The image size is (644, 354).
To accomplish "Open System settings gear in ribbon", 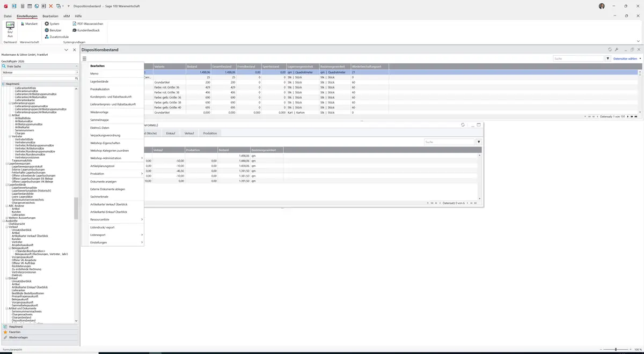I will coord(52,24).
